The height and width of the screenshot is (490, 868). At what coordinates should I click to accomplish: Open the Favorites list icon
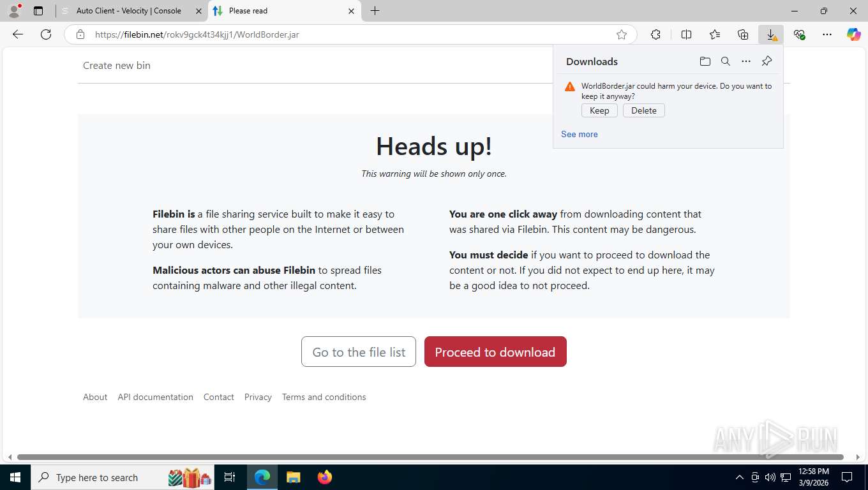click(x=715, y=34)
